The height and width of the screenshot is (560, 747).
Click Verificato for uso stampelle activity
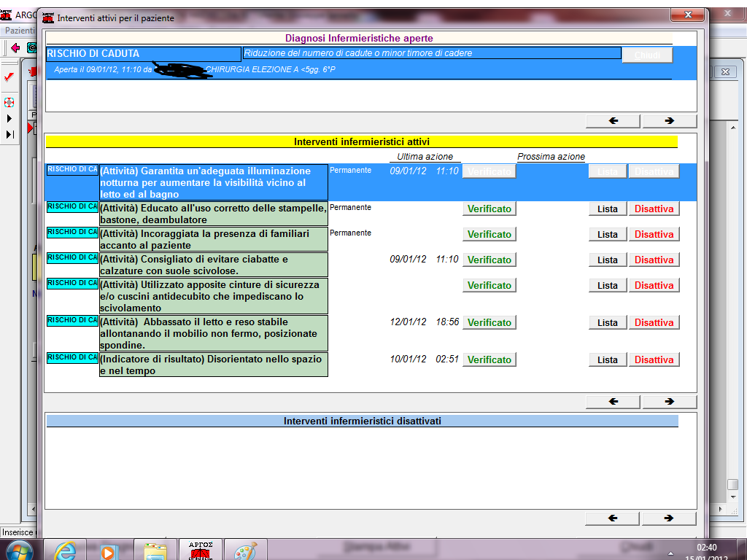[489, 209]
